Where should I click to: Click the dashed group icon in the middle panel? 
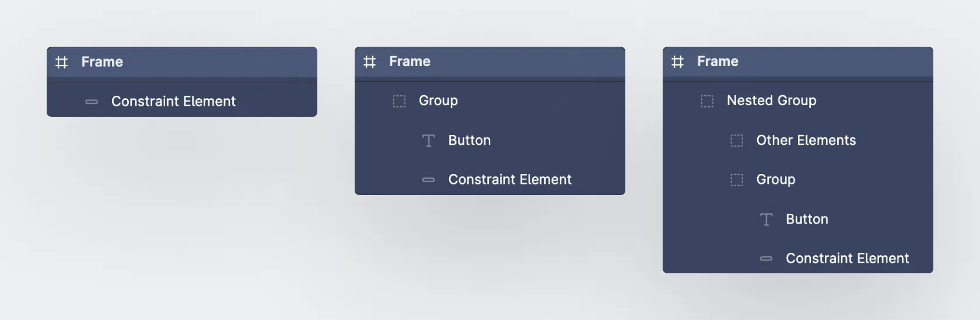click(x=399, y=101)
